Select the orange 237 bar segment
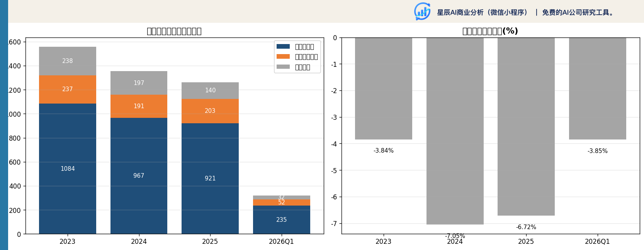644x250 pixels. click(x=68, y=90)
